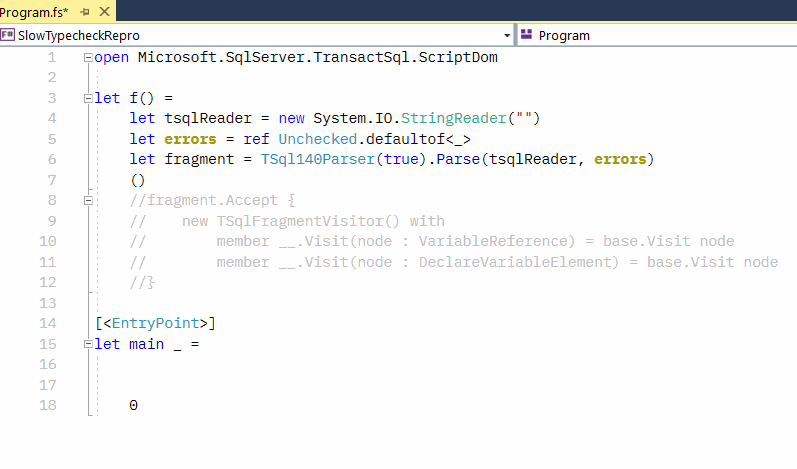Click the 'errors' declaration on line 5

click(190, 139)
